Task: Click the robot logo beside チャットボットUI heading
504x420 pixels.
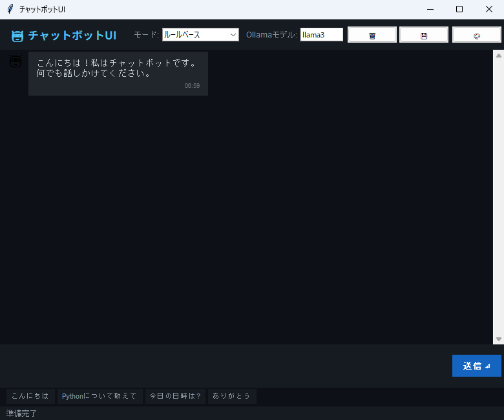Action: [17, 36]
